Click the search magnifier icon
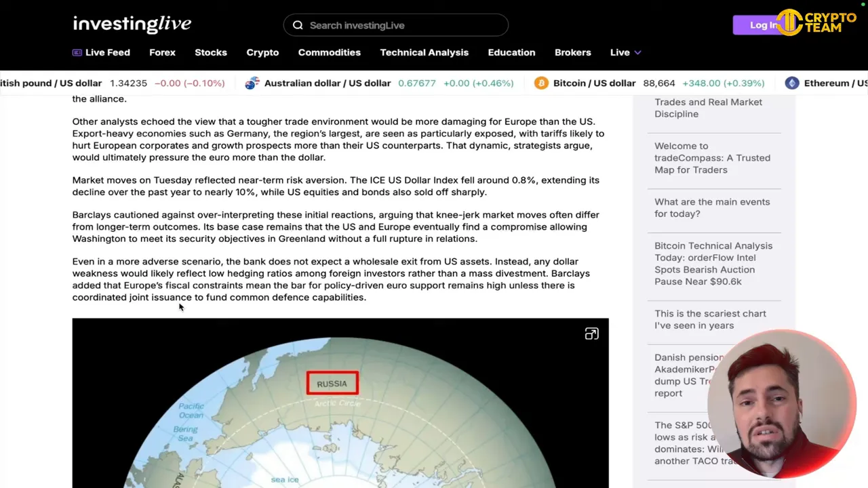The image size is (868, 488). click(298, 25)
